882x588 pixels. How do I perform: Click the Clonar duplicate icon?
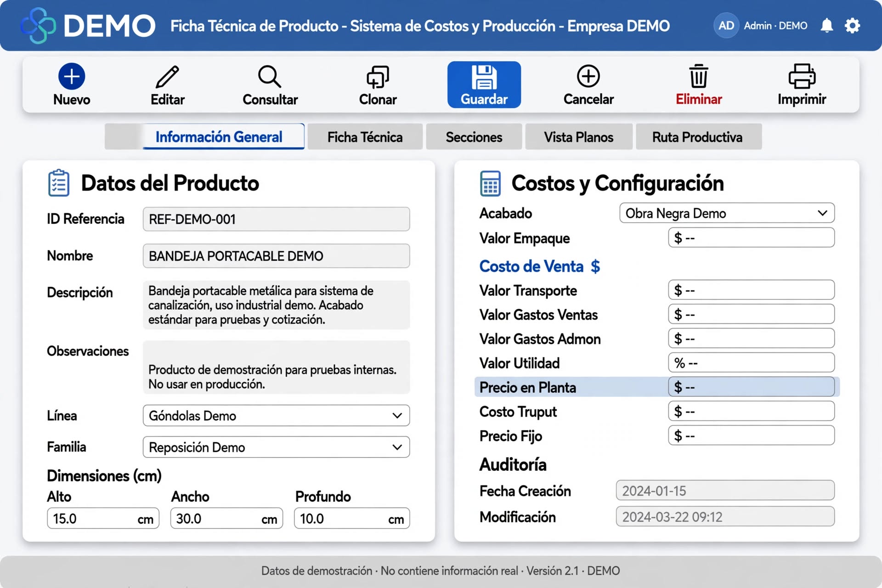(378, 76)
